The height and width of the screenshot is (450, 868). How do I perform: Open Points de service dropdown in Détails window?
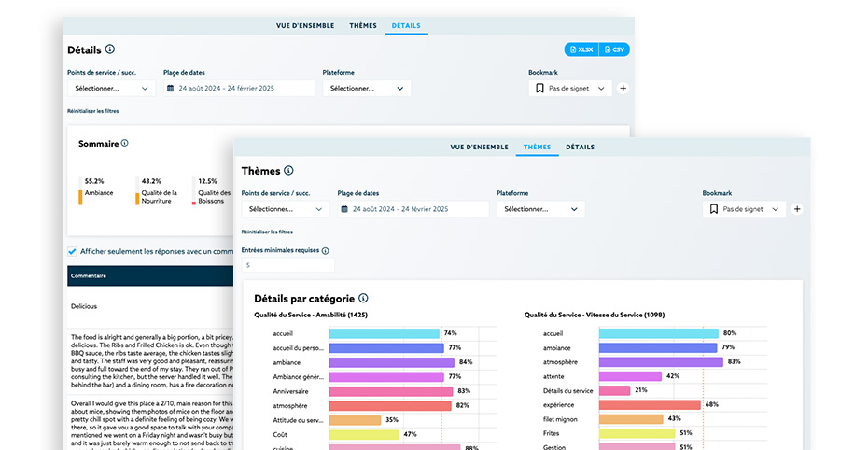111,88
